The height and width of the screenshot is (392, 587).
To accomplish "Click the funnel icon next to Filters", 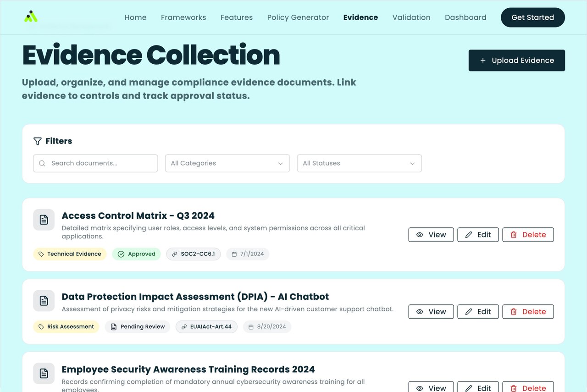I will (x=38, y=141).
